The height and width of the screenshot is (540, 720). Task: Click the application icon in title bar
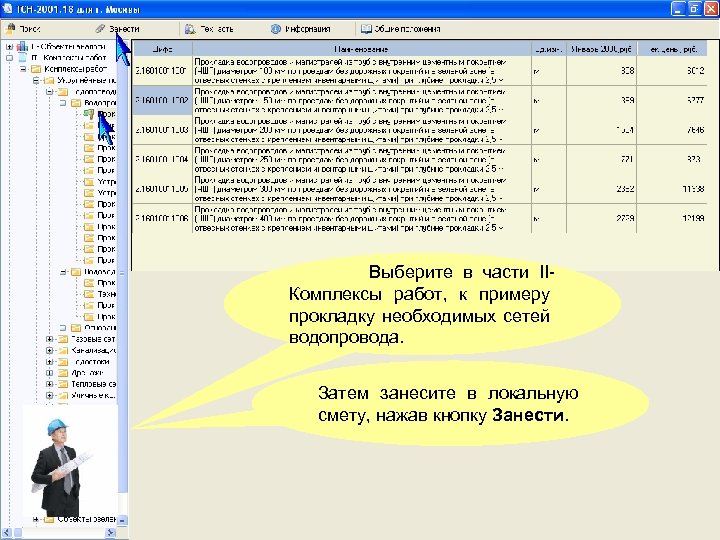7,9
